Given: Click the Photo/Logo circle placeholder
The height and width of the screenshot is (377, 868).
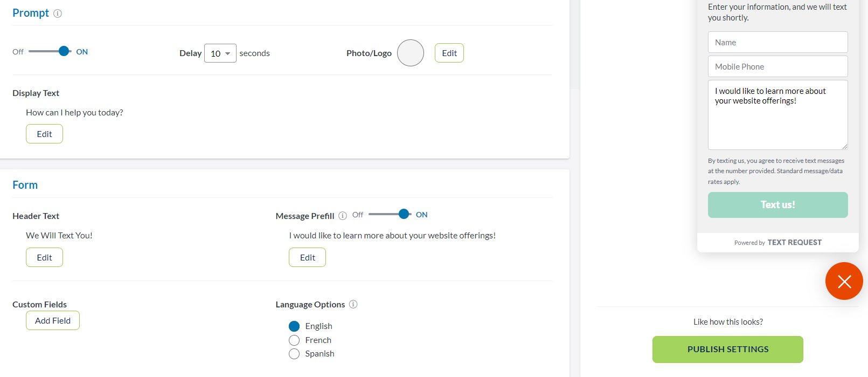Looking at the screenshot, I should [x=411, y=53].
